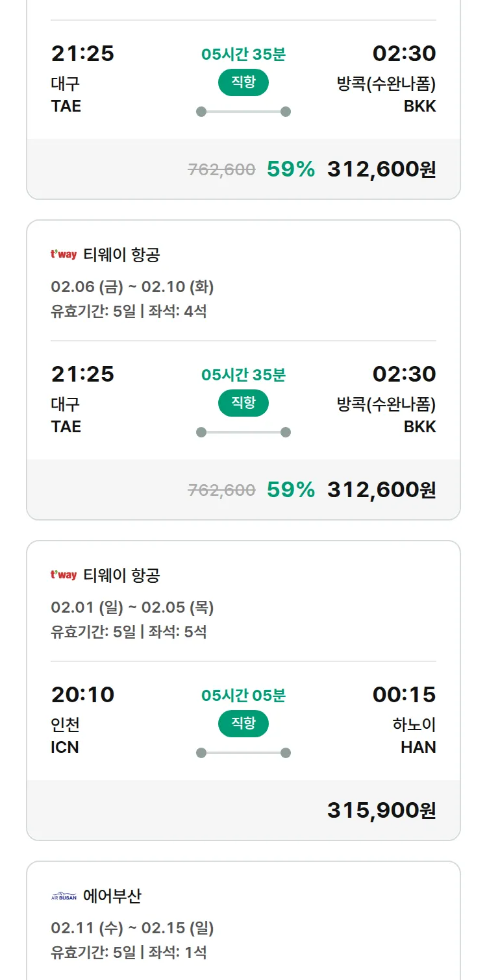This screenshot has height=980, width=487.
Task: Select the 02.06 (금) ~ 02.10 (화) date range
Action: tap(132, 286)
